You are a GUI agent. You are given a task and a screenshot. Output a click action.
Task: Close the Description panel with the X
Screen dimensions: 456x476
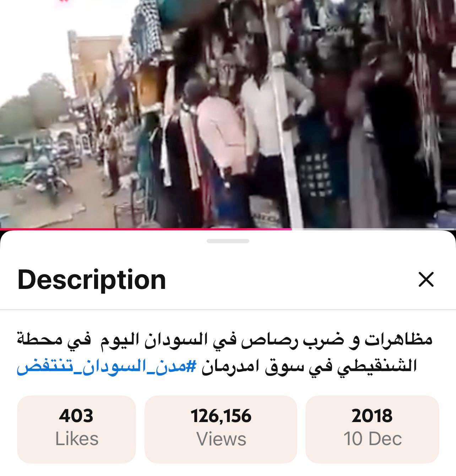tap(426, 279)
